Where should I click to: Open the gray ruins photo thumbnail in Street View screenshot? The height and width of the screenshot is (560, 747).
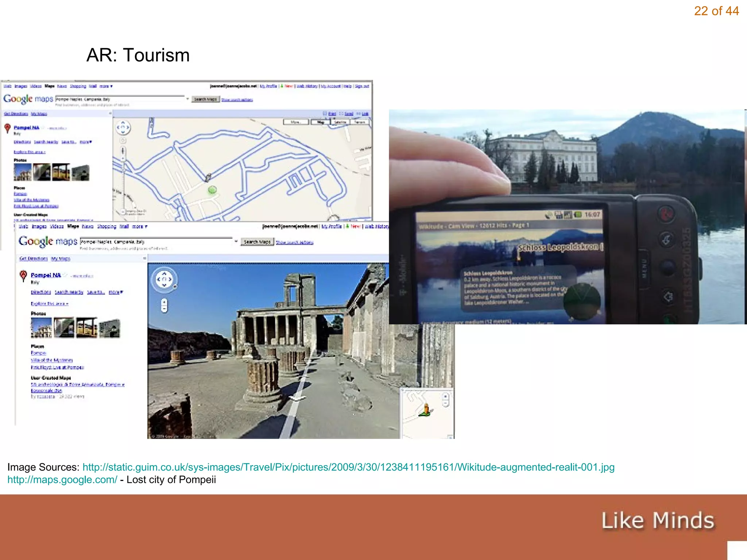coord(109,328)
